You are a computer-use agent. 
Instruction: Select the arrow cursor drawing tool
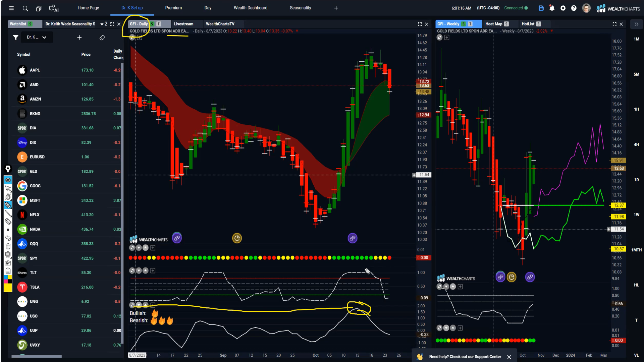coord(8,189)
